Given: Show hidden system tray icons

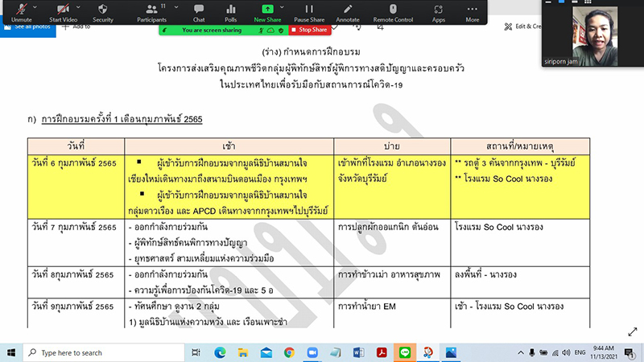Looking at the screenshot, I should tap(521, 352).
